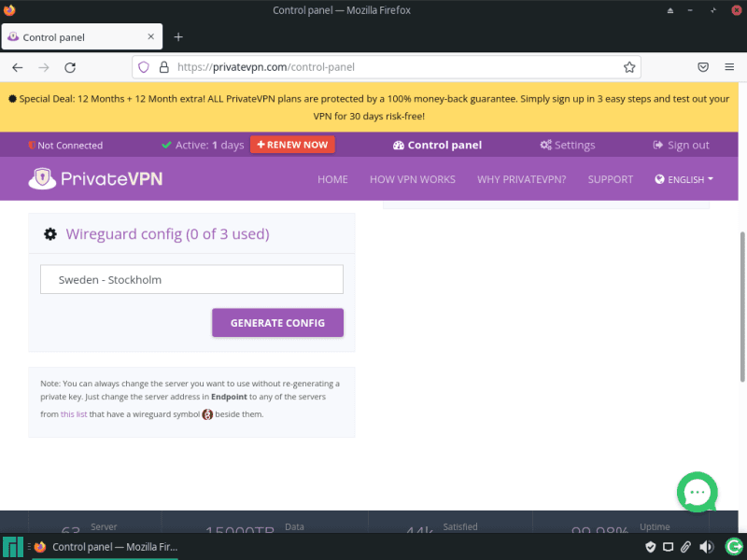
Task: Click the address bar URL field
Action: click(x=392, y=67)
